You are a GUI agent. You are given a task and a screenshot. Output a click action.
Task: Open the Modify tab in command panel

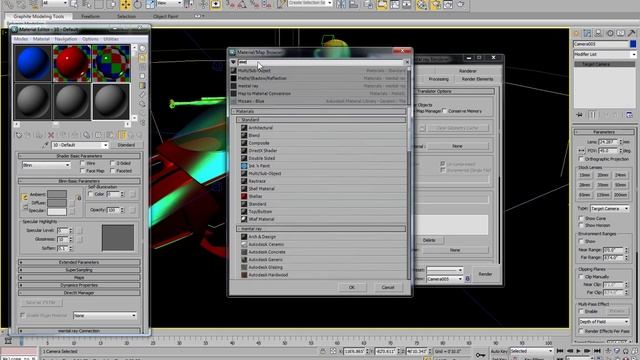(587, 33)
